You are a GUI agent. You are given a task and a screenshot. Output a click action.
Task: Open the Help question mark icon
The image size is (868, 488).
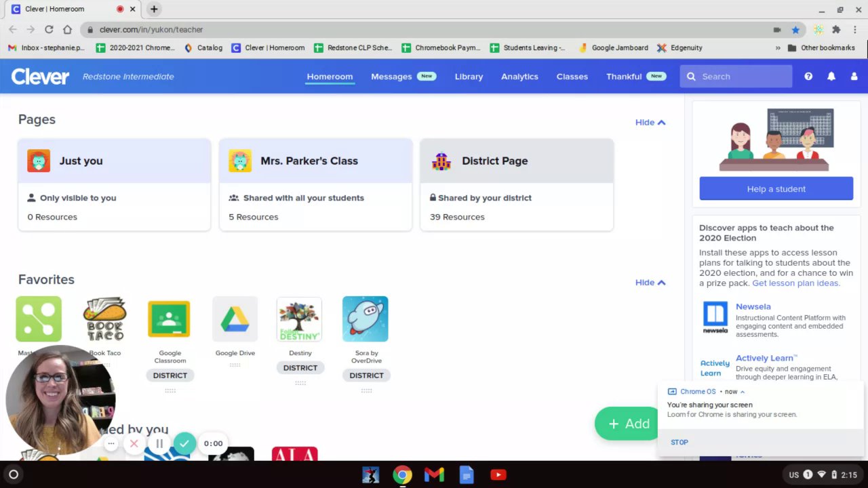tap(808, 77)
